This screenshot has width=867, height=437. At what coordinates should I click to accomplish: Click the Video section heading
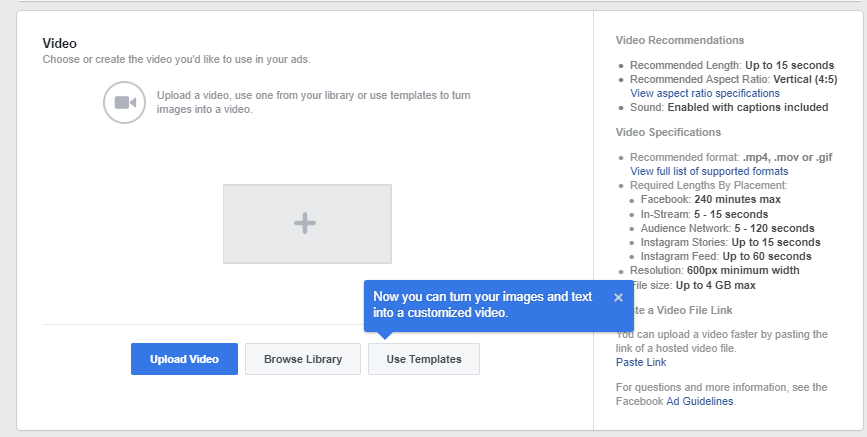pos(59,44)
